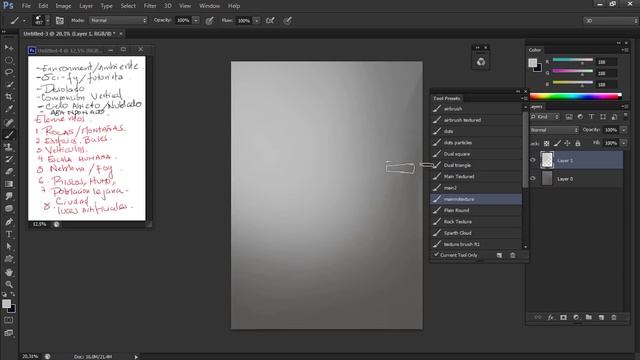Open the layer filter Kind dropdown
640x360 pixels.
pos(545,117)
